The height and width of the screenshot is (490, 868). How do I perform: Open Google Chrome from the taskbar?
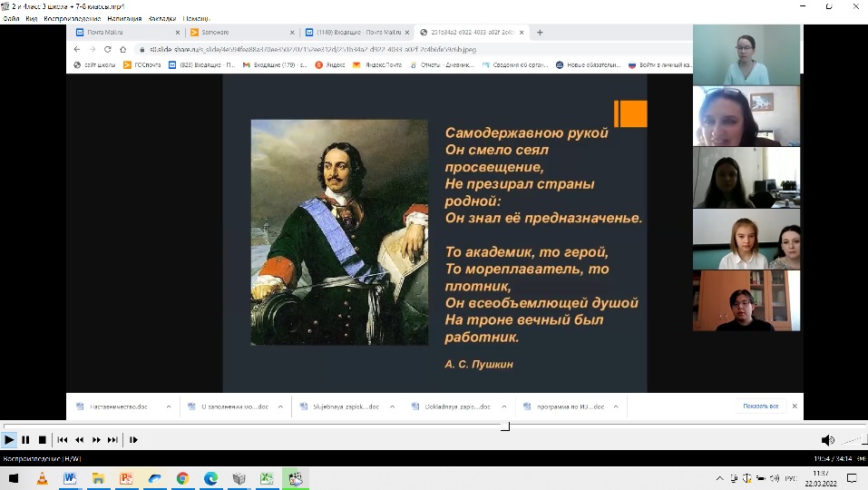point(182,478)
